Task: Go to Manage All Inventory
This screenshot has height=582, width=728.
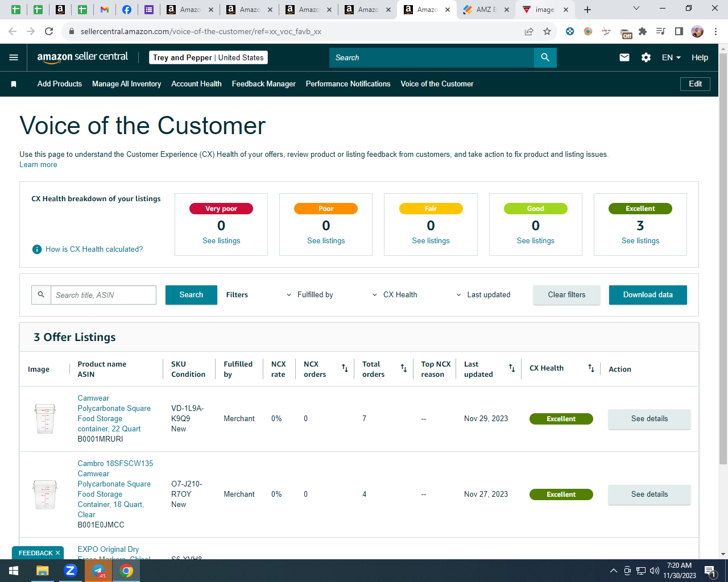Action: (x=126, y=84)
